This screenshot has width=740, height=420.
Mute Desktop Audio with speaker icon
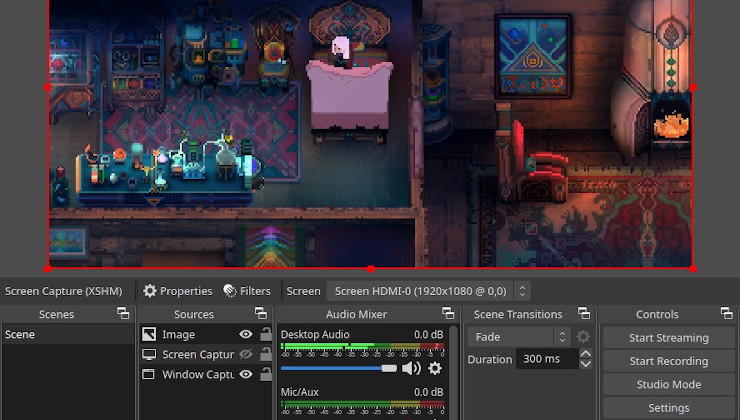[411, 368]
